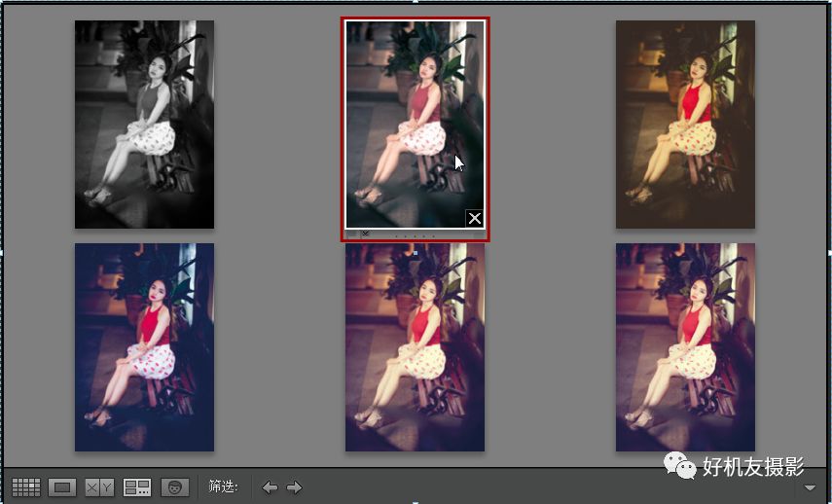Select the Survey view icon
832x504 pixels.
point(137,487)
